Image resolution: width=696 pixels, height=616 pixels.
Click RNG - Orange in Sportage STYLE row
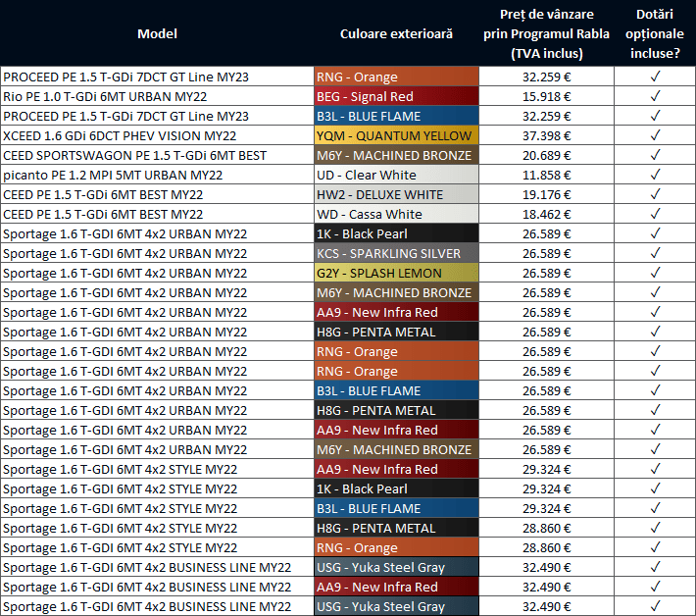coord(396,547)
